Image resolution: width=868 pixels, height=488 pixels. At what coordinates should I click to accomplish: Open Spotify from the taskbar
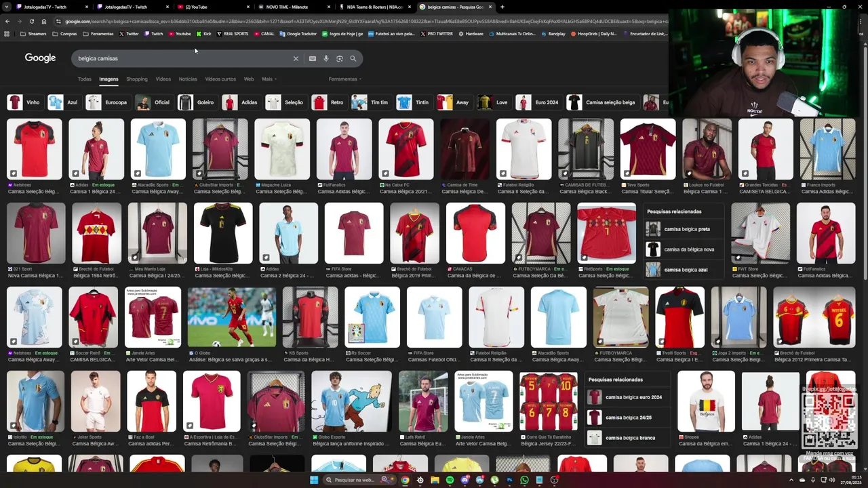pos(450,480)
